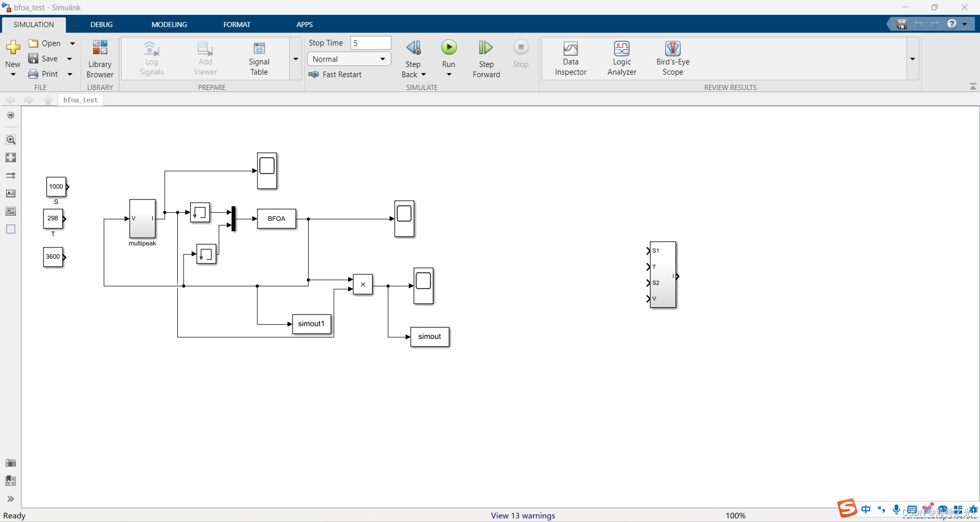Expand the Prepare gallery arrow
Viewport: 980px width, 522px height.
click(x=296, y=59)
